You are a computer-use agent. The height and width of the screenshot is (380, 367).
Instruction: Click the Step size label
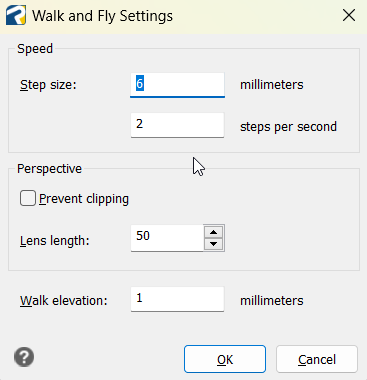[48, 85]
